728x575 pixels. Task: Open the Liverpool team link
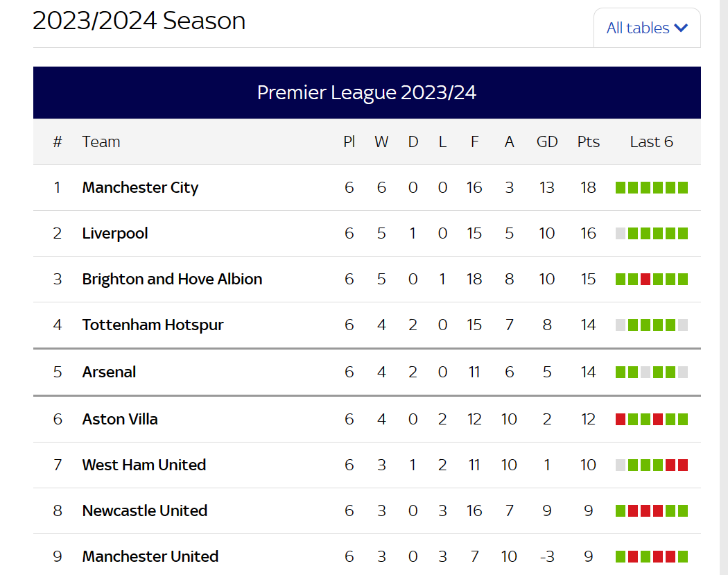coord(115,233)
